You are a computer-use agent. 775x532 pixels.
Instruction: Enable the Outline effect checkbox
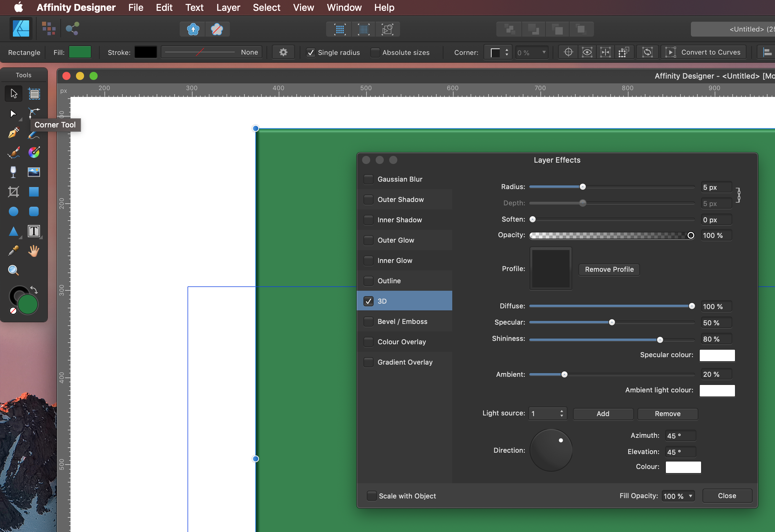pos(369,281)
